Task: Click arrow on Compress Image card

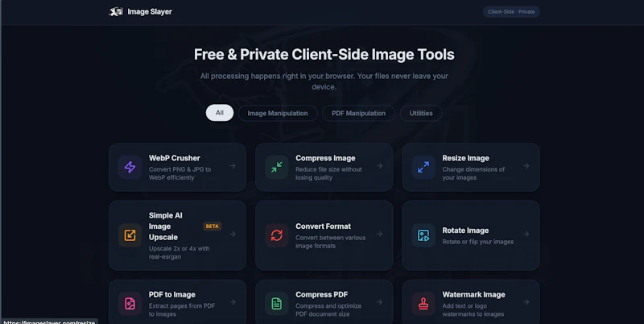Action: (379, 166)
